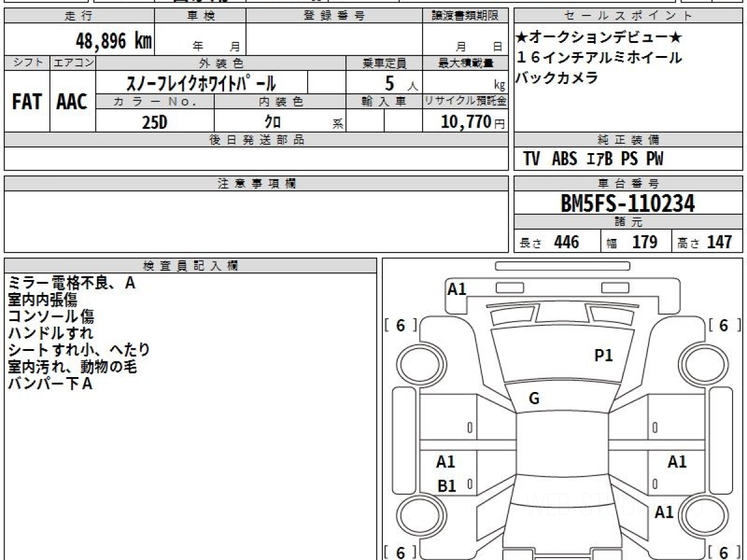
Task: Select the ミラー電格不良、A note
Action: 72,283
